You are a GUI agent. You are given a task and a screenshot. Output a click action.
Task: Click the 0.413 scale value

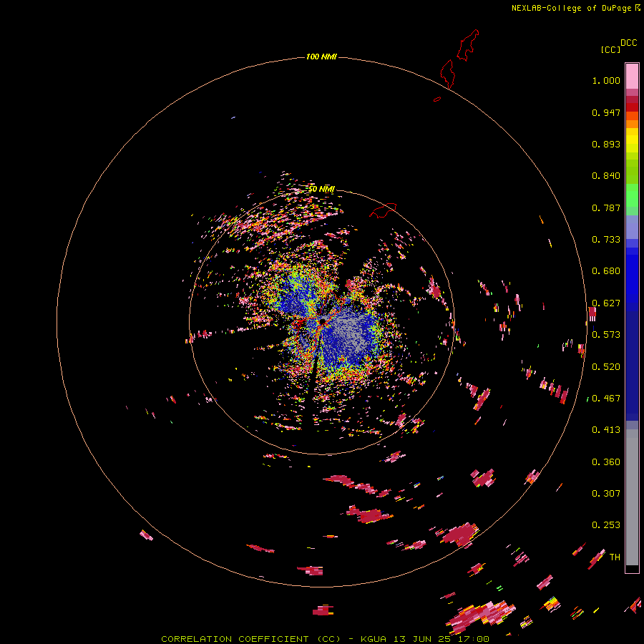tap(606, 430)
